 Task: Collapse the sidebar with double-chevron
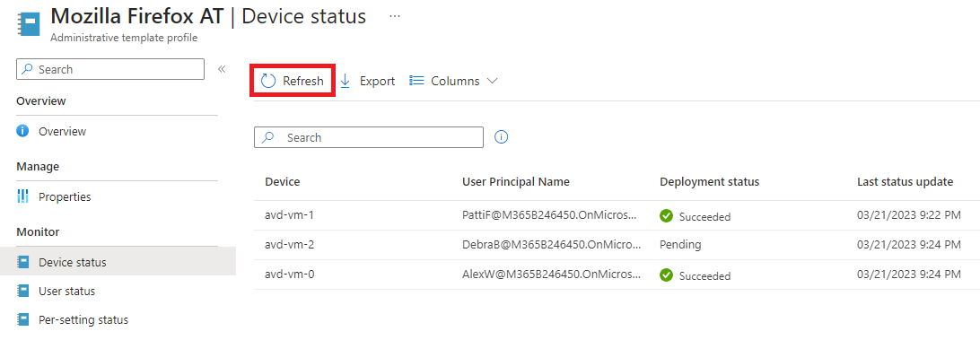point(222,69)
